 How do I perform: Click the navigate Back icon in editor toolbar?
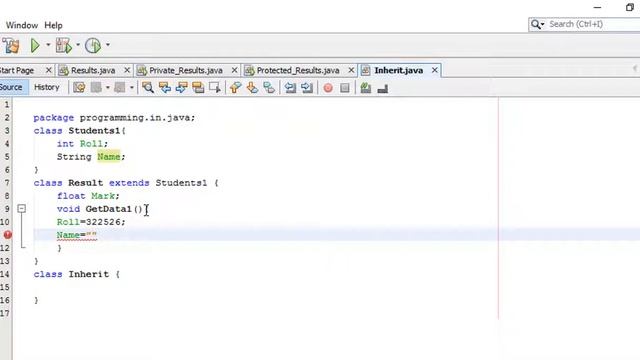(96, 88)
